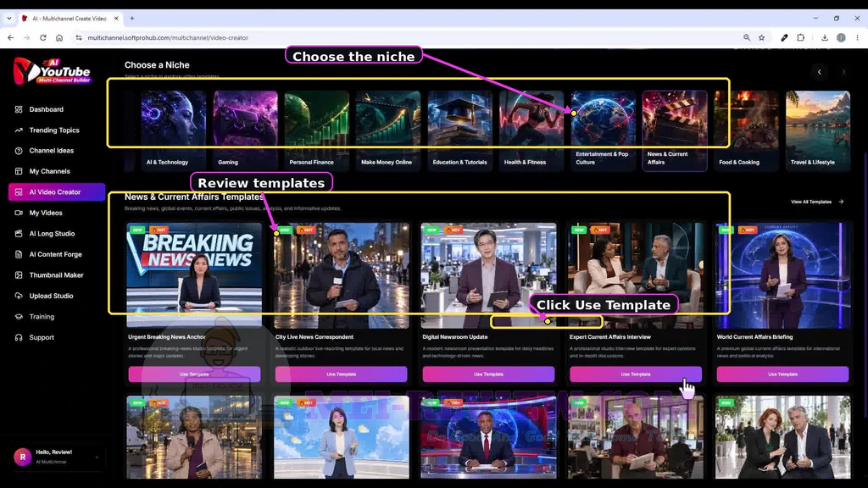Select the Travel & Lifestyle niche card
868x488 pixels.
pyautogui.click(x=818, y=130)
